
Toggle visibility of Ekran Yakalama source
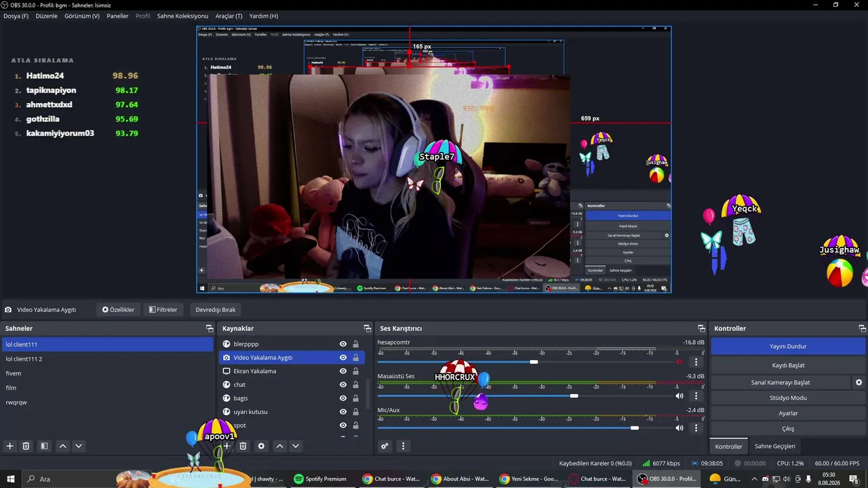(343, 371)
